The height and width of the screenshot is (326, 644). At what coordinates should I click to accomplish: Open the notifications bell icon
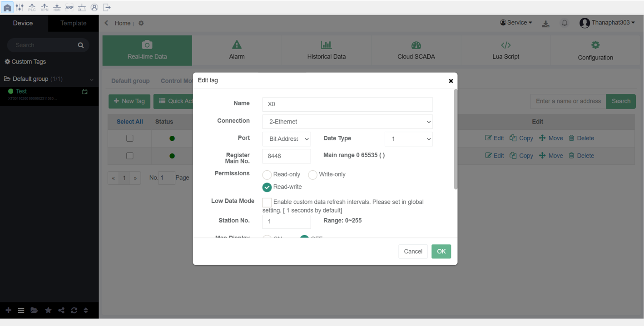click(565, 23)
